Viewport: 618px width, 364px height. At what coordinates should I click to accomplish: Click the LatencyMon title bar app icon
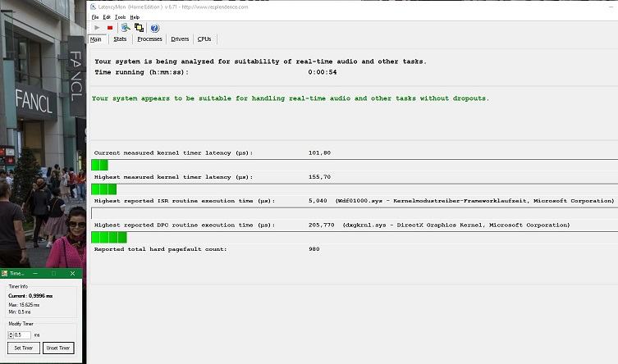[x=93, y=7]
